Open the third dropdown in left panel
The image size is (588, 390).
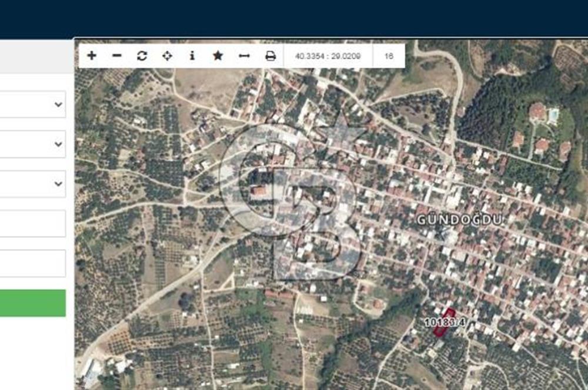click(32, 184)
